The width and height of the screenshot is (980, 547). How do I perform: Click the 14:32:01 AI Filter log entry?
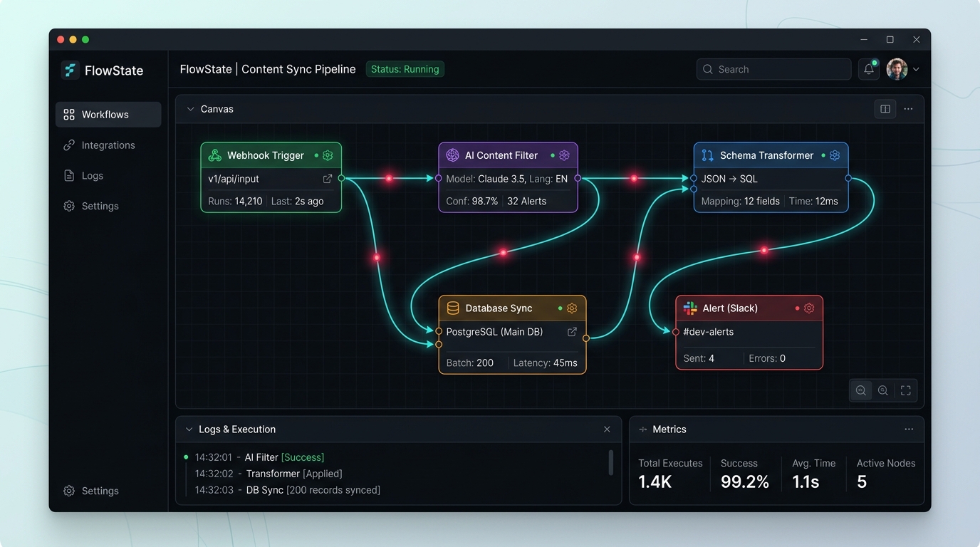tap(259, 457)
